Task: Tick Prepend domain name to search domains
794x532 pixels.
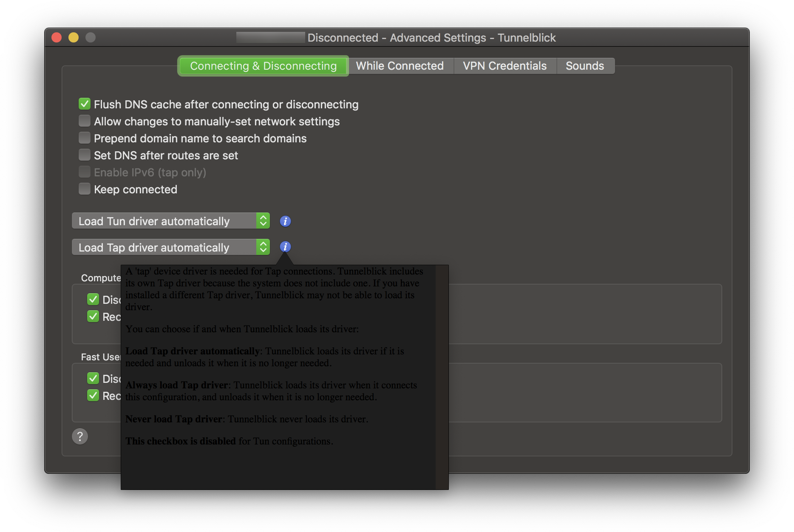Action: (85, 138)
